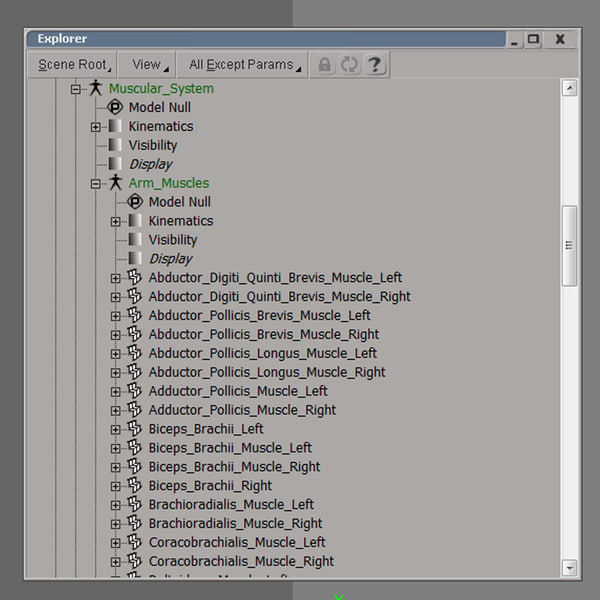Collapse the Muscular_System tree node
Image resolution: width=600 pixels, height=600 pixels.
76,89
